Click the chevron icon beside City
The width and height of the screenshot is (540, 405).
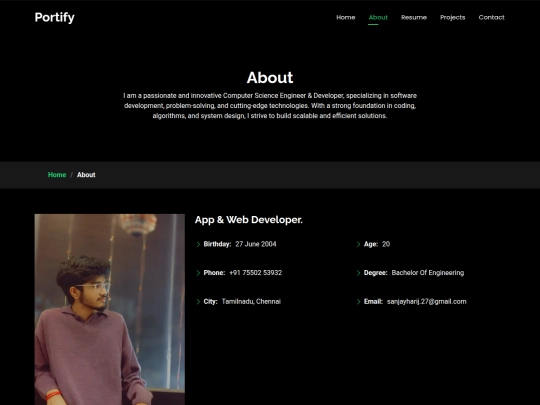point(198,302)
